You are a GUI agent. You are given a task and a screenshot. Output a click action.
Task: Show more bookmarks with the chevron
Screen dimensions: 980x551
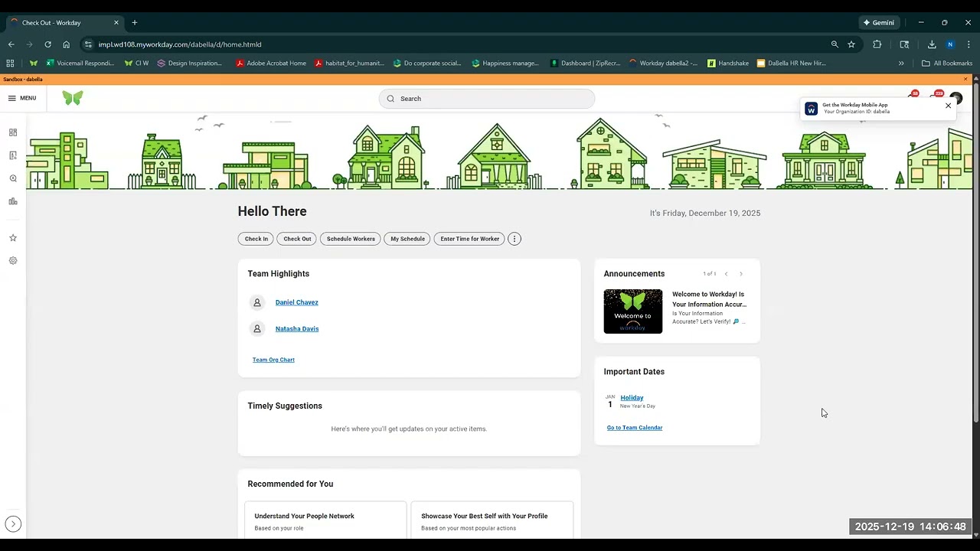pyautogui.click(x=901, y=64)
